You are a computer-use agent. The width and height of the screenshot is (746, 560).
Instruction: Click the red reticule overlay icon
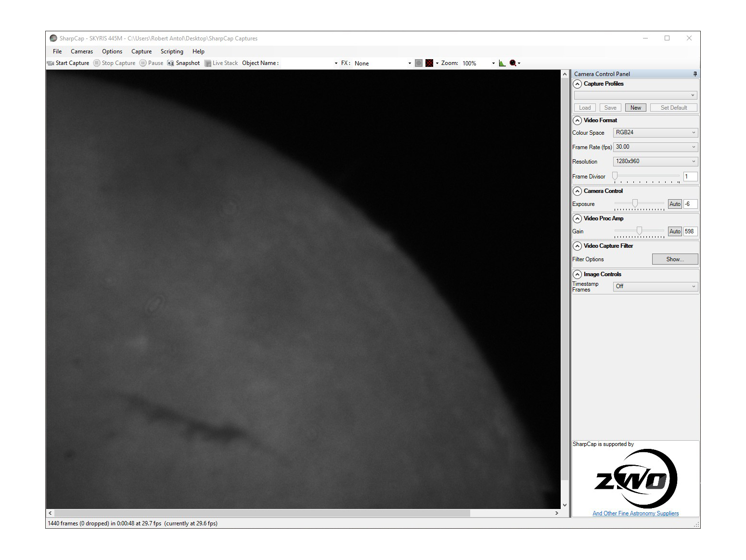[x=429, y=63]
